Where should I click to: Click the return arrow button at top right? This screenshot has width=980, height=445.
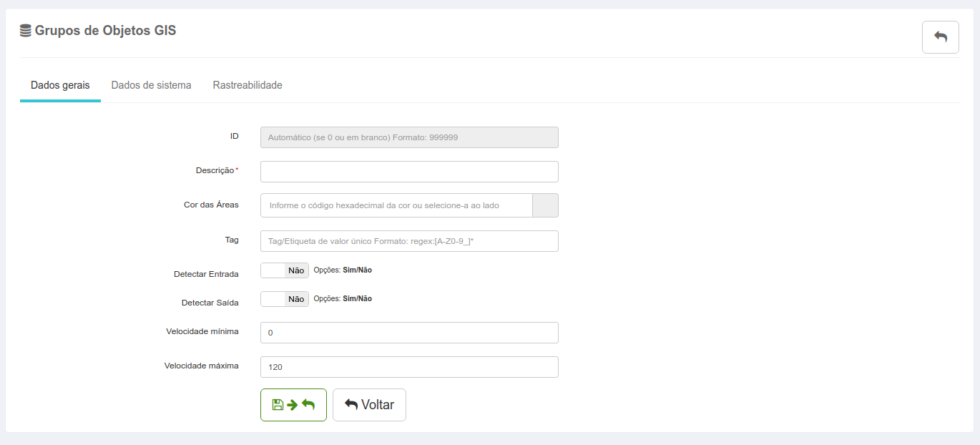pyautogui.click(x=940, y=37)
